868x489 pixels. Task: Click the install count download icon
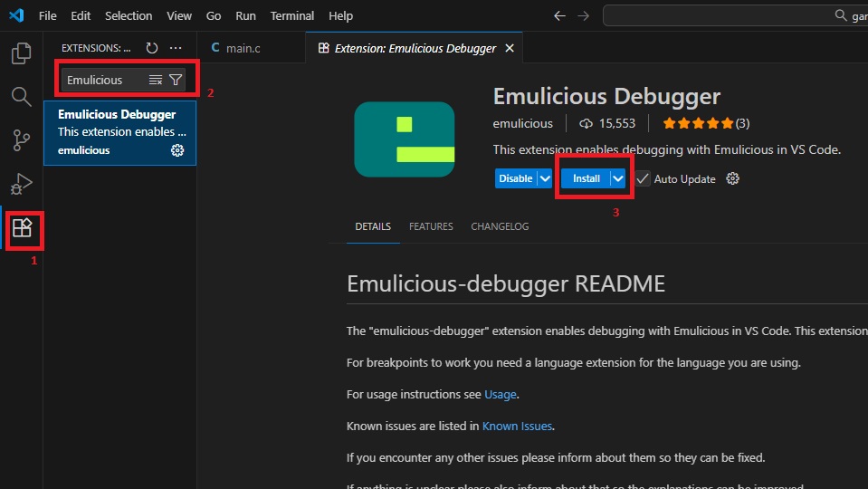click(x=586, y=123)
